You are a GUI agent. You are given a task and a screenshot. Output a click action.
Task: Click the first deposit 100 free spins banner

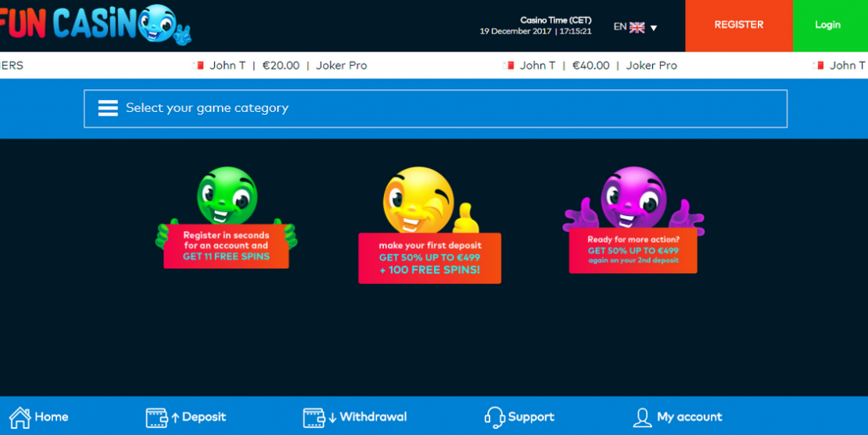(x=429, y=257)
